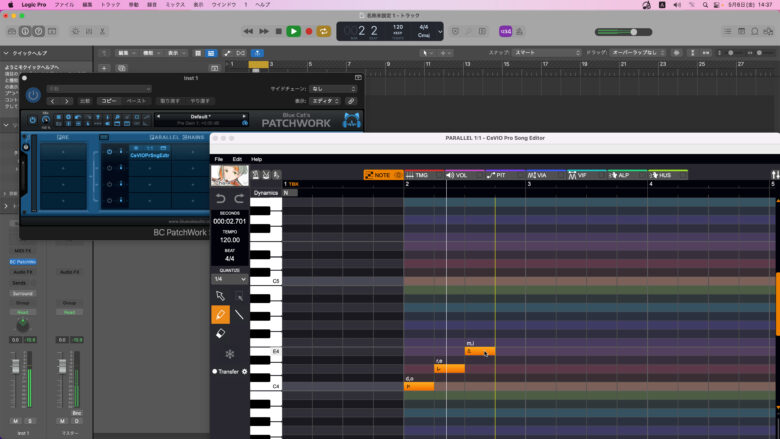Click the metronome icon in Logic toolbar
The height and width of the screenshot is (439, 780).
tap(519, 31)
